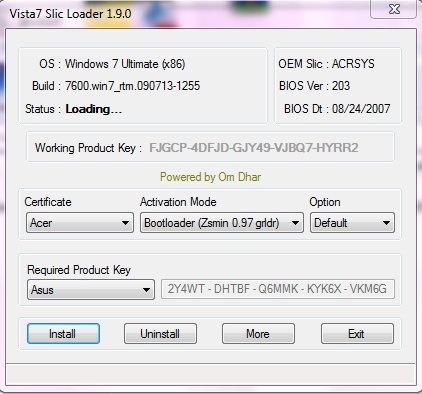Click the Install button
Image resolution: width=422 pixels, height=394 pixels.
[63, 333]
